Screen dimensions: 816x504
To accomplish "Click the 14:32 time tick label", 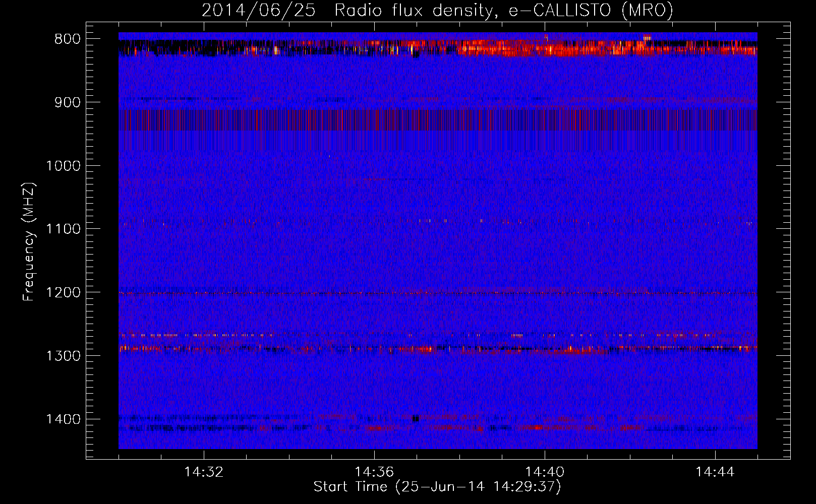I will 204,472.
